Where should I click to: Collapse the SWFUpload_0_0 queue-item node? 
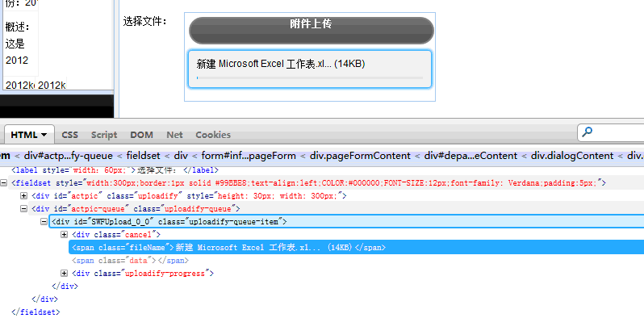[44, 222]
